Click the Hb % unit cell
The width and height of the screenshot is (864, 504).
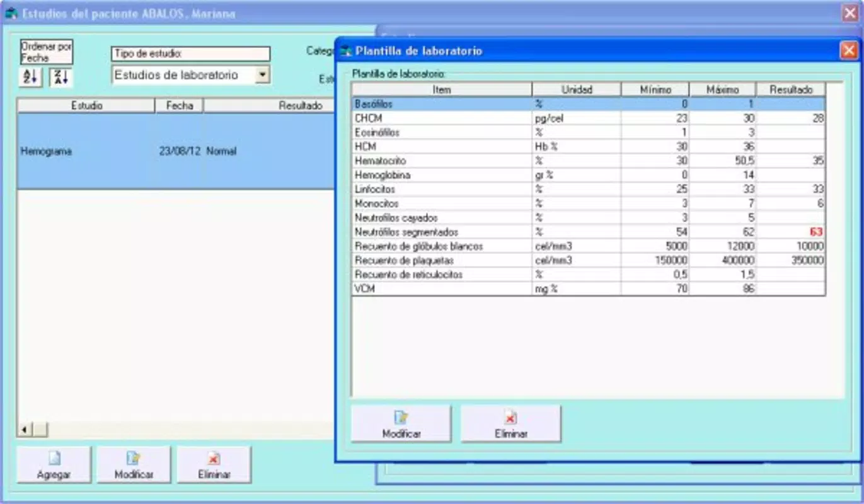pos(577,147)
